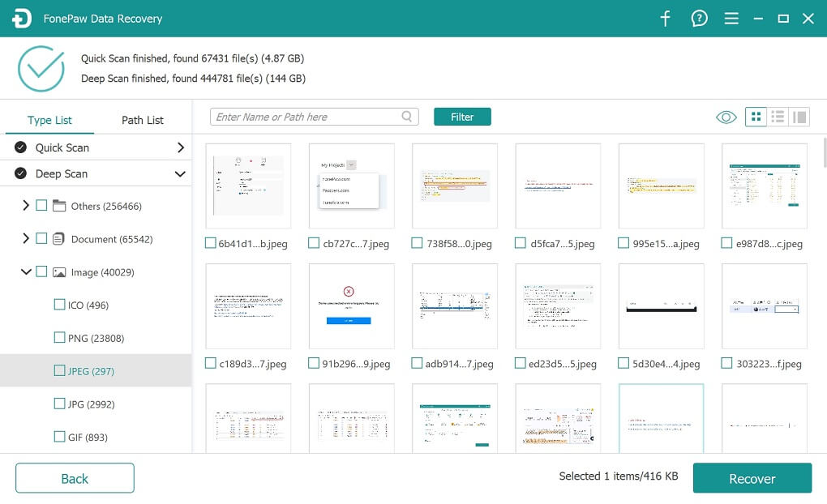Check the Others (256466) checkbox
Image resolution: width=827 pixels, height=504 pixels.
[41, 205]
